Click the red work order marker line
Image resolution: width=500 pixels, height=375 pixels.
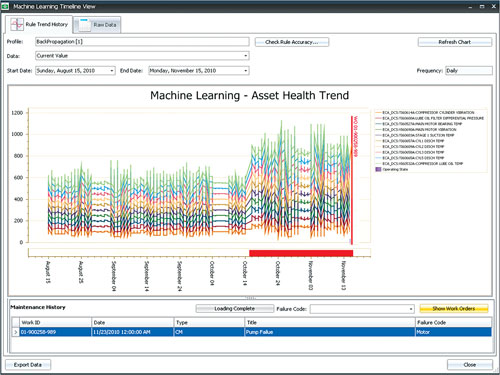pyautogui.click(x=352, y=180)
